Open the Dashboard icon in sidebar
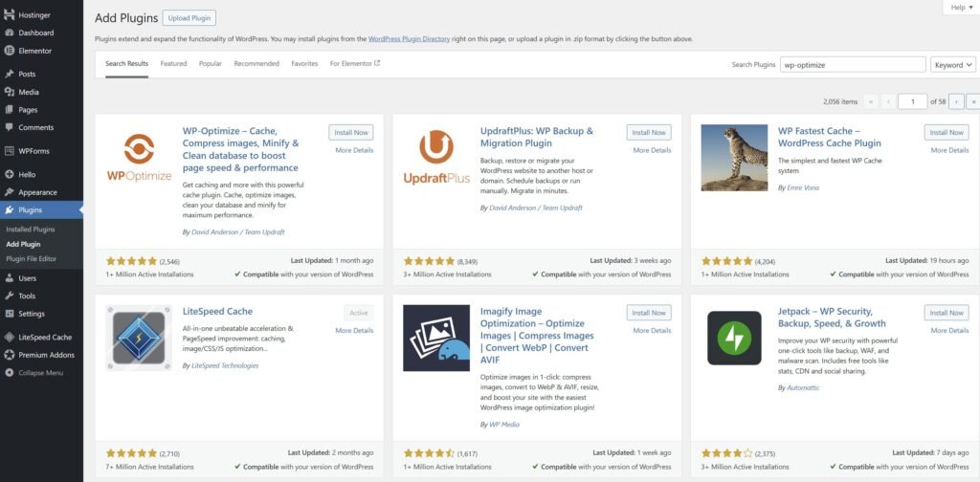The image size is (980, 482). (x=10, y=33)
